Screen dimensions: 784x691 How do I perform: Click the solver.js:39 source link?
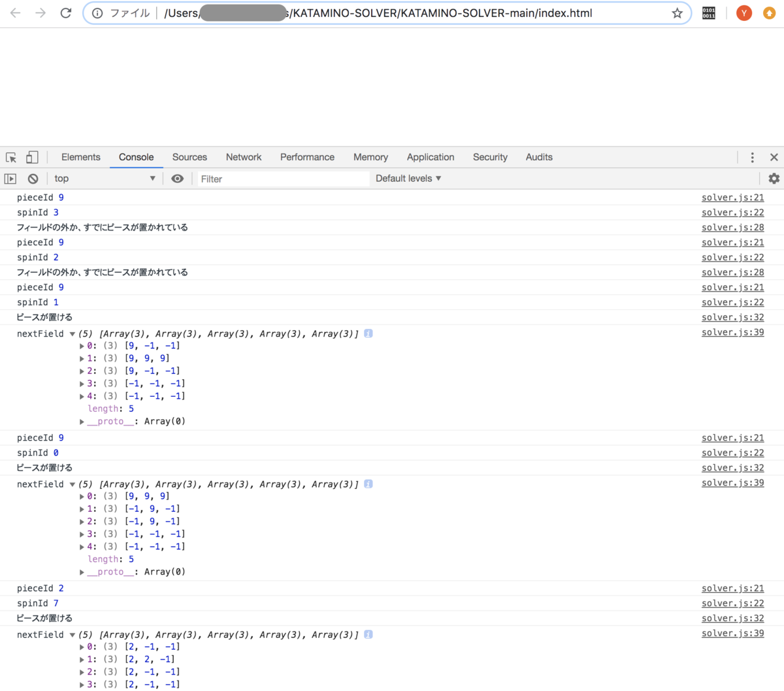732,332
